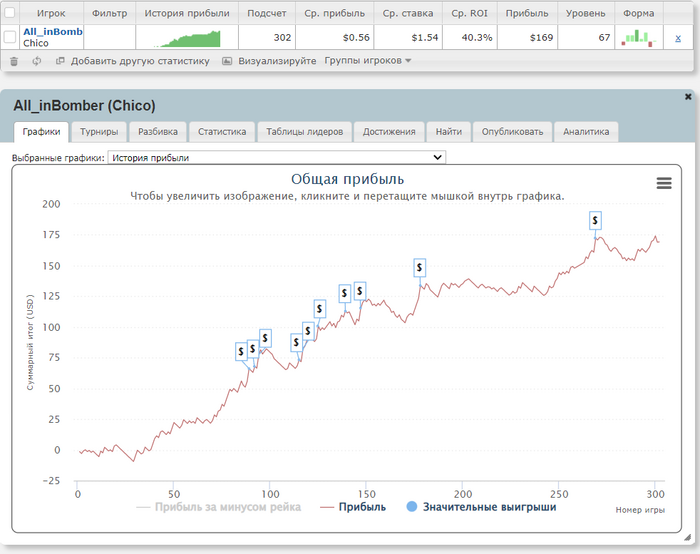Open the Опубликовать tab
Viewport: 700px width, 554px height.
(512, 132)
